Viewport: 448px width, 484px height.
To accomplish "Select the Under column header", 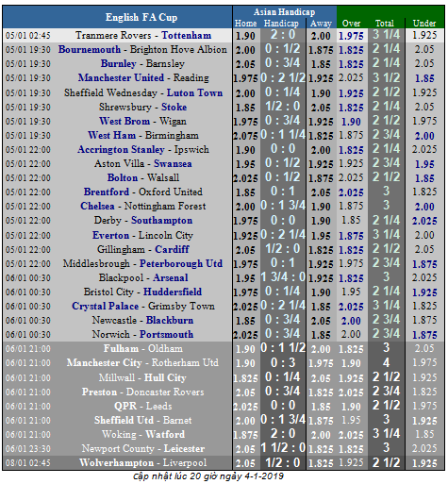I will tap(424, 24).
